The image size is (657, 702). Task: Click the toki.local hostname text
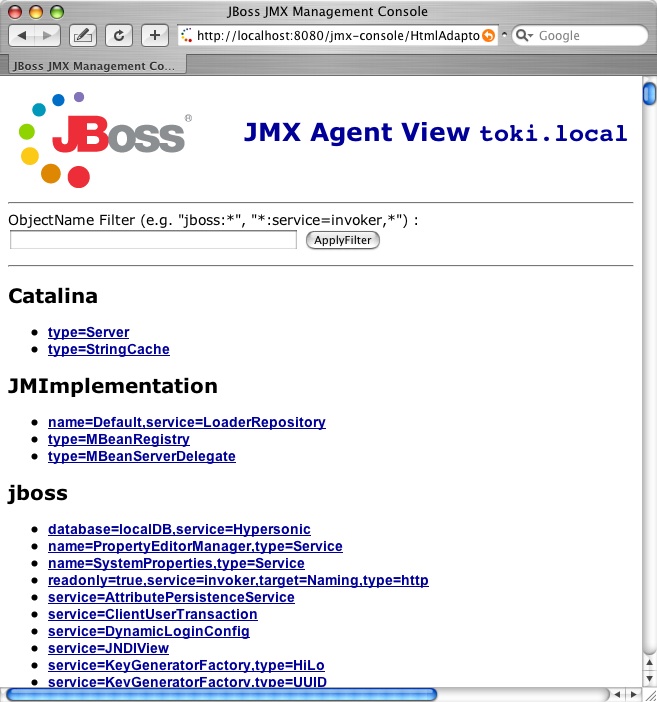click(554, 133)
